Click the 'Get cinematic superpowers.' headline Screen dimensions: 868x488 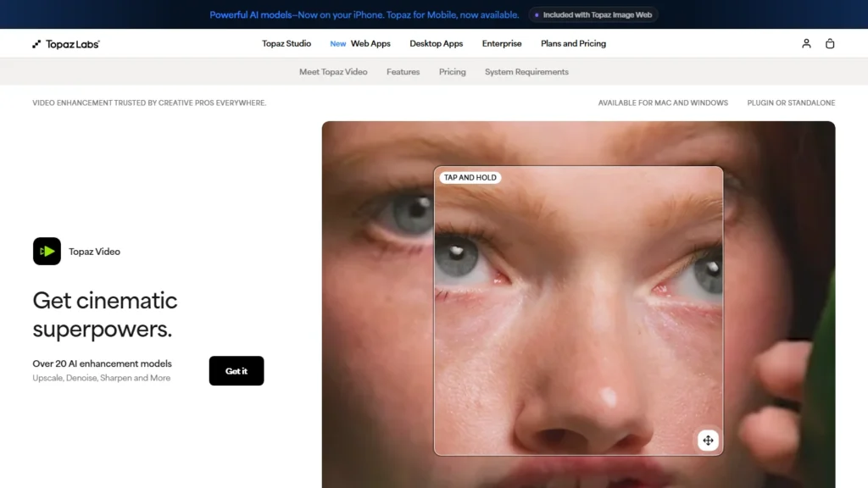pyautogui.click(x=105, y=315)
